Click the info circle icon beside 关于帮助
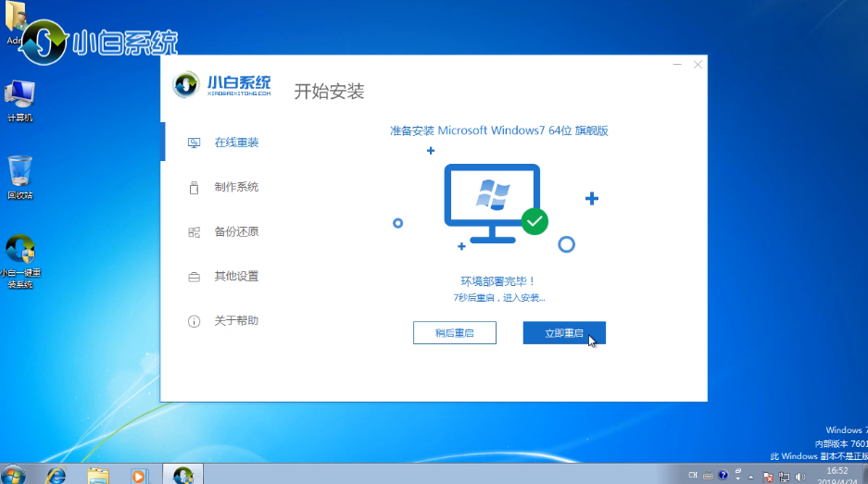Screen dimensions: 868x484 (194, 321)
